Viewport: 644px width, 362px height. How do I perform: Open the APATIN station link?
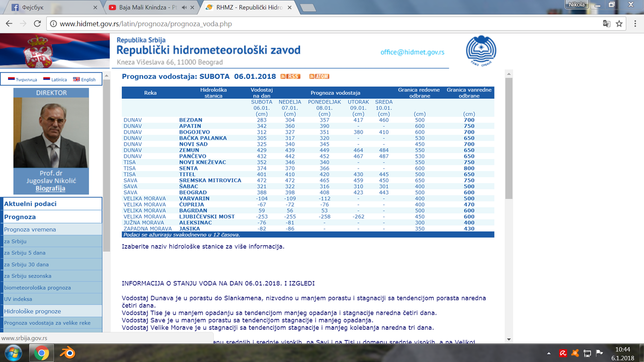click(x=190, y=126)
